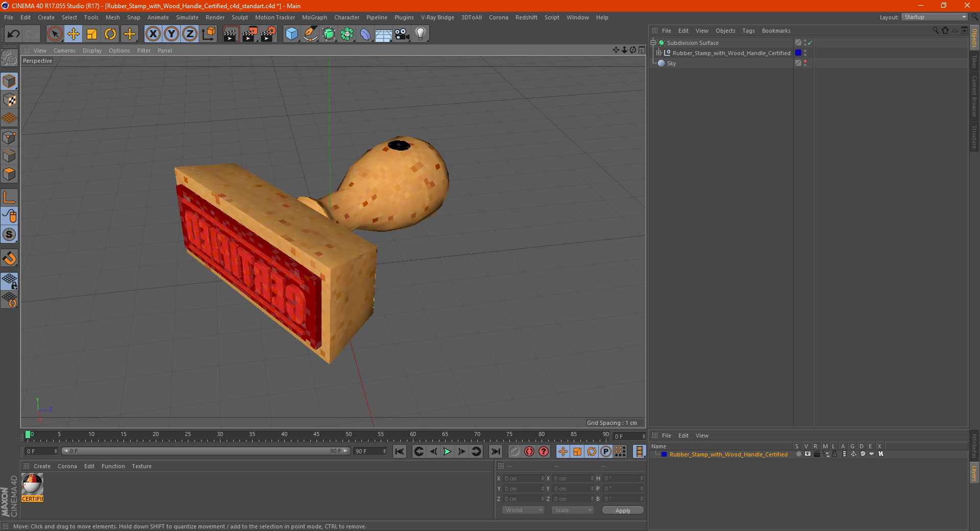Open material manager Texture menu
The height and width of the screenshot is (531, 980).
141,466
